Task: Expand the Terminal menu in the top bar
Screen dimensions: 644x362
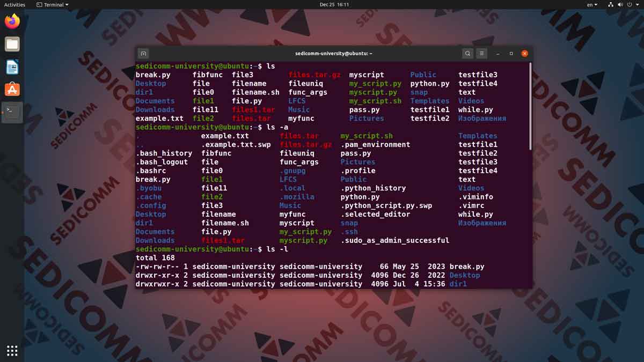Action: (52, 4)
